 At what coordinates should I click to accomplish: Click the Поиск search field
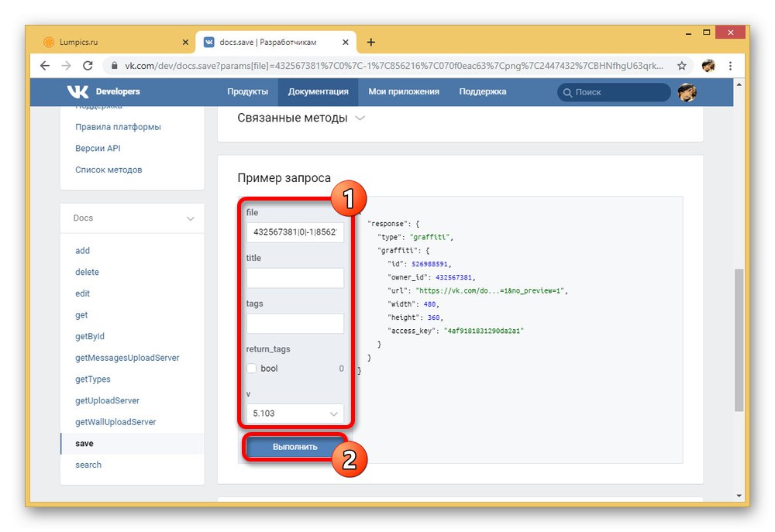[x=614, y=92]
